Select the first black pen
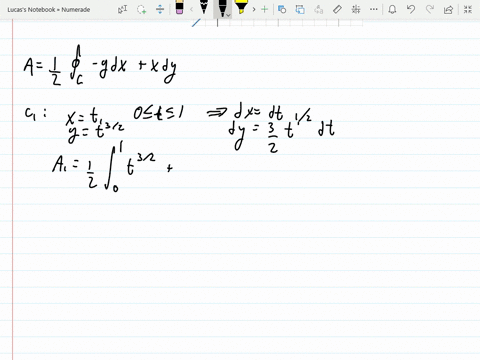480x360 pixels. (204, 7)
